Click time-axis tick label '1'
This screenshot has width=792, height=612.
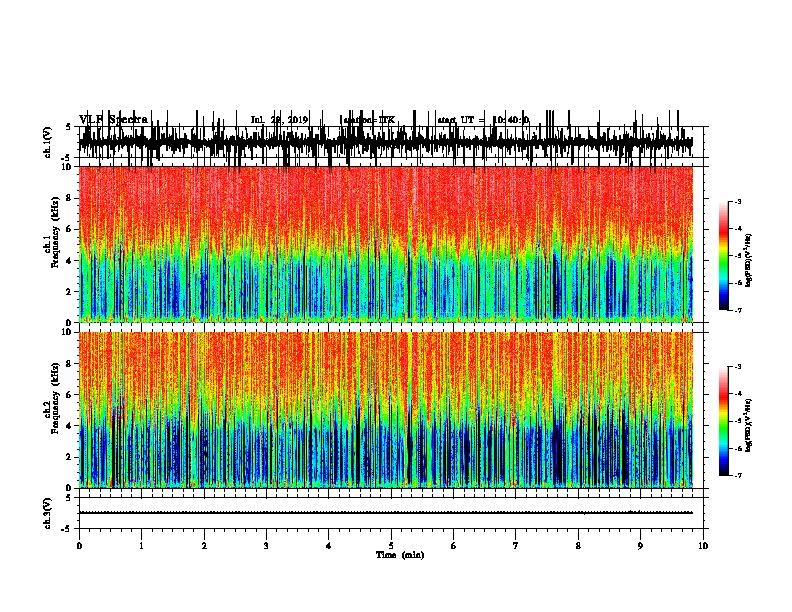141,546
